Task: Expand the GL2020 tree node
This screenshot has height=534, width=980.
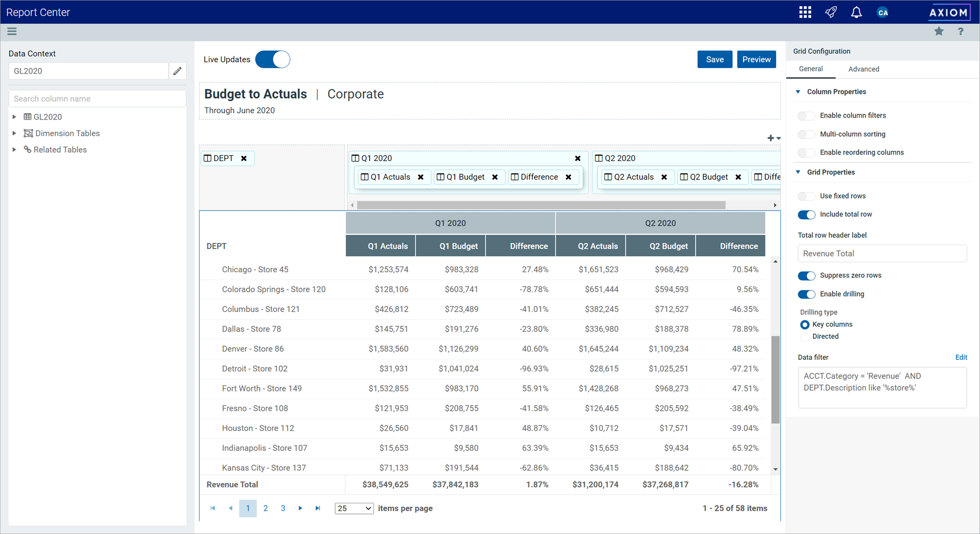Action: (15, 117)
